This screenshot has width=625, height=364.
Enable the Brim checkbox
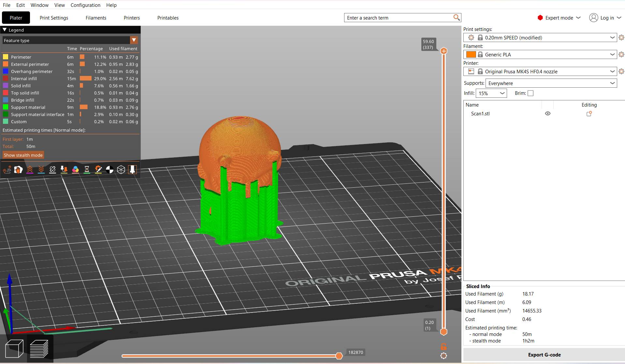pos(531,93)
